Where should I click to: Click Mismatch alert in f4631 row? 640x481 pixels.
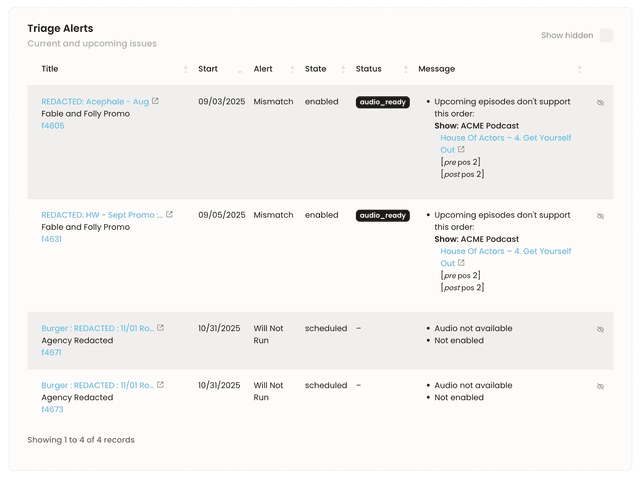click(x=273, y=215)
